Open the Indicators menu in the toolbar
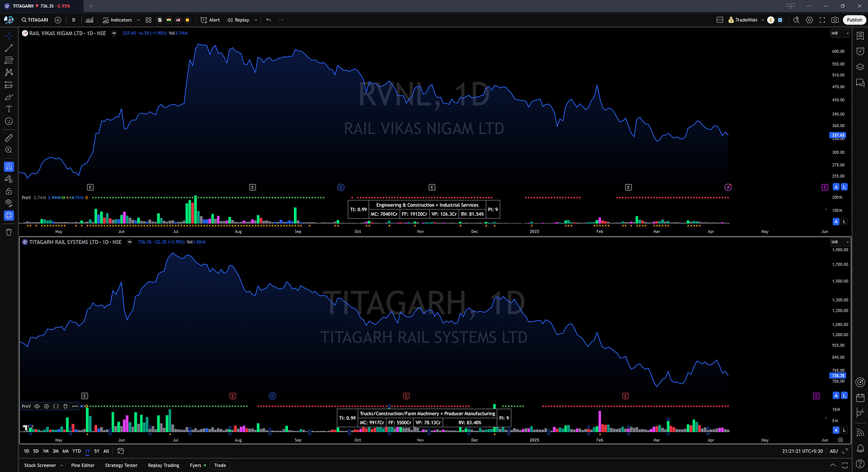 pos(117,20)
